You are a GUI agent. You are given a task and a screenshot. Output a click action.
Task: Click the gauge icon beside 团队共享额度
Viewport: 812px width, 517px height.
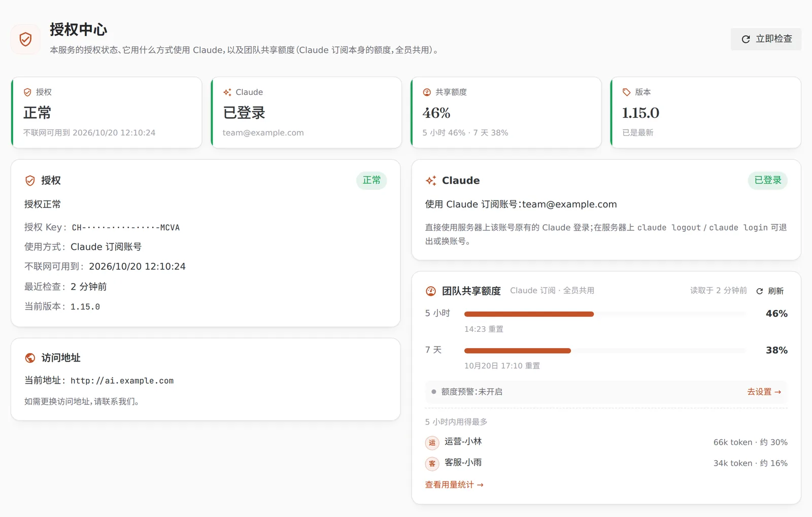tap(431, 291)
